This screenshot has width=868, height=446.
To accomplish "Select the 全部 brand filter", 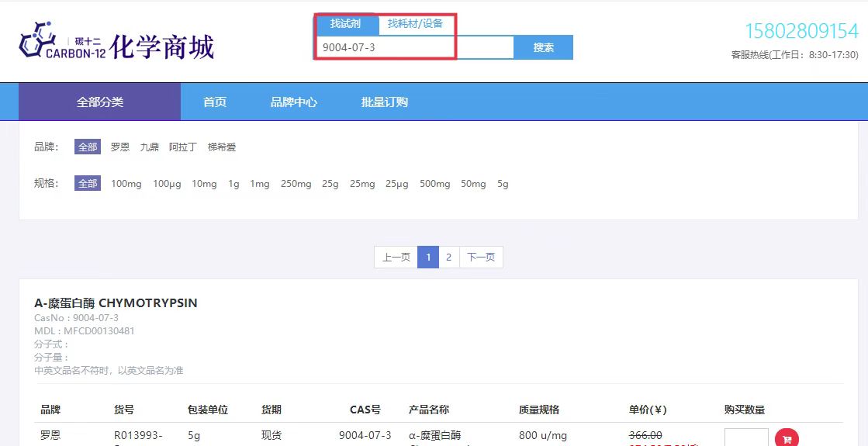I will click(88, 147).
